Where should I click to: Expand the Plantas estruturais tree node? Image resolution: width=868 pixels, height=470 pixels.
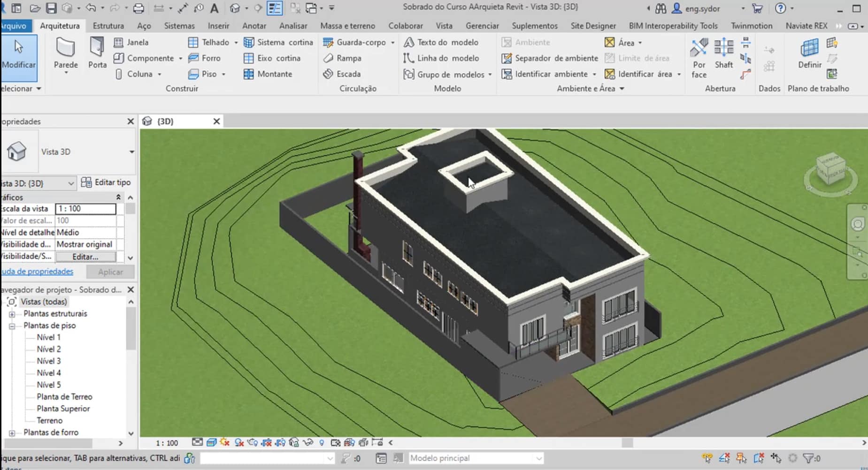coord(11,313)
